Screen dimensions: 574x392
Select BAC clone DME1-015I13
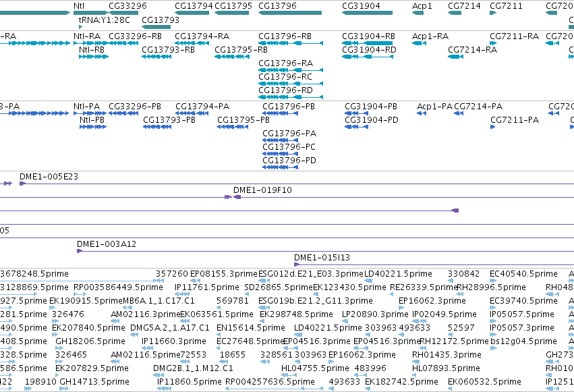(x=322, y=258)
